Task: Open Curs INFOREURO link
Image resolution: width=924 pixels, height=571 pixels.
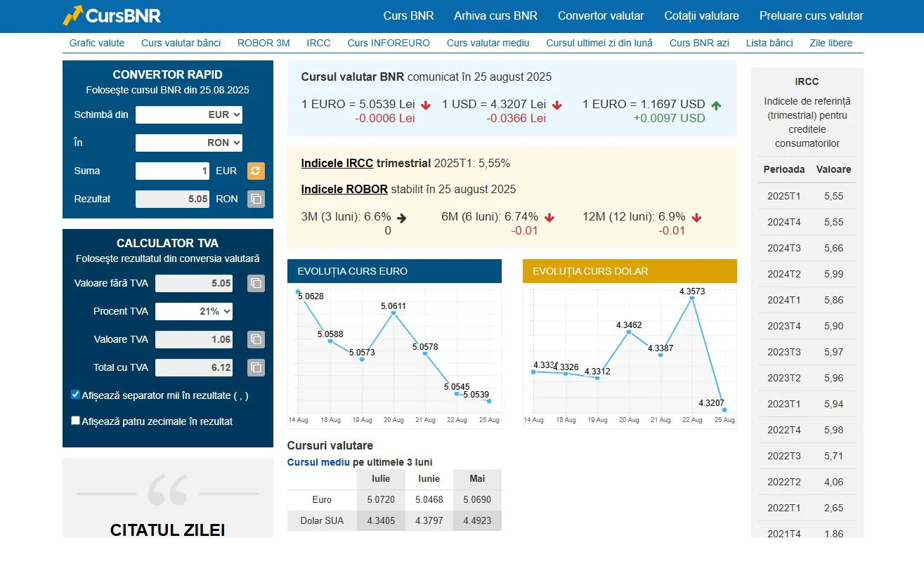Action: tap(389, 43)
